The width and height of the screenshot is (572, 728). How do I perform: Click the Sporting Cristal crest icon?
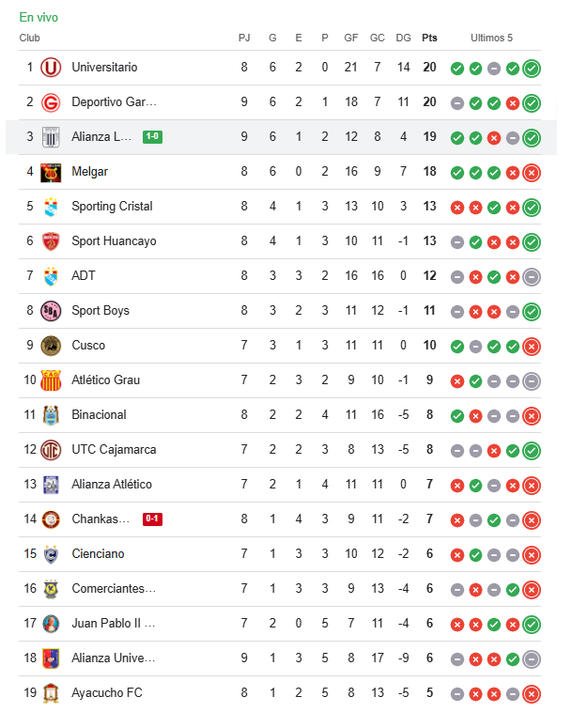(x=51, y=207)
